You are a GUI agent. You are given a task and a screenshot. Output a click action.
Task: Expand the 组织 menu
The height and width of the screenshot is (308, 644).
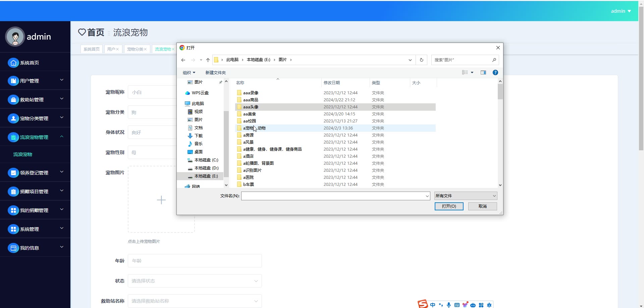click(189, 72)
